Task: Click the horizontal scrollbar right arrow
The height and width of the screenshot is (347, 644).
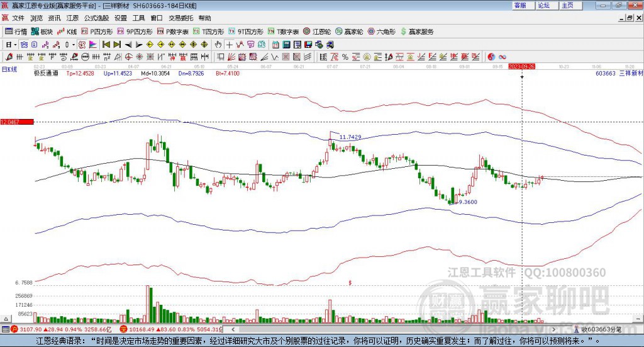Action: click(553, 329)
